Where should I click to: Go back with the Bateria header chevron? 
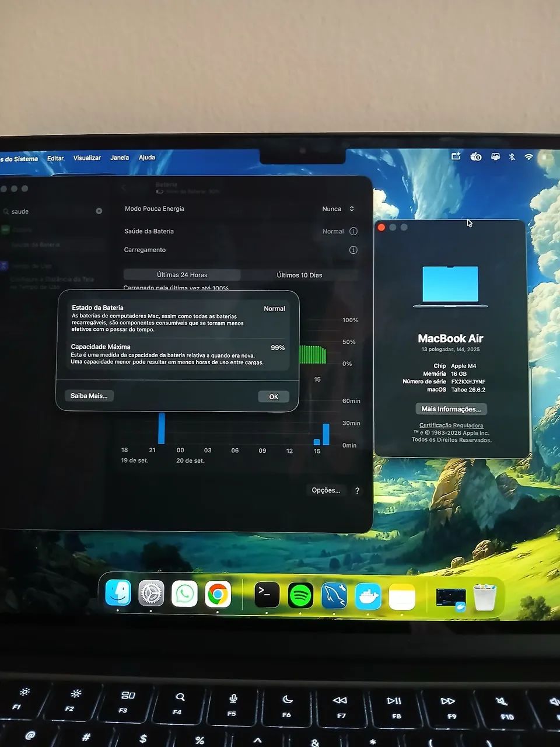pos(124,187)
